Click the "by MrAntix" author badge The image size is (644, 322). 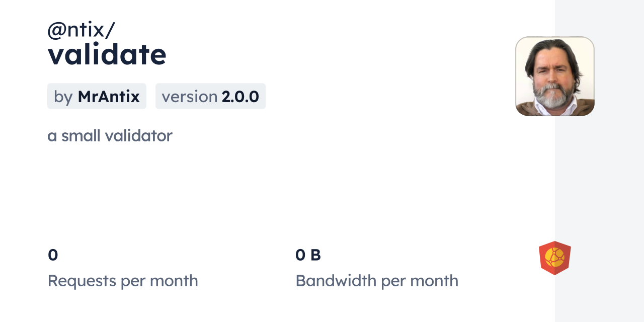tap(97, 96)
